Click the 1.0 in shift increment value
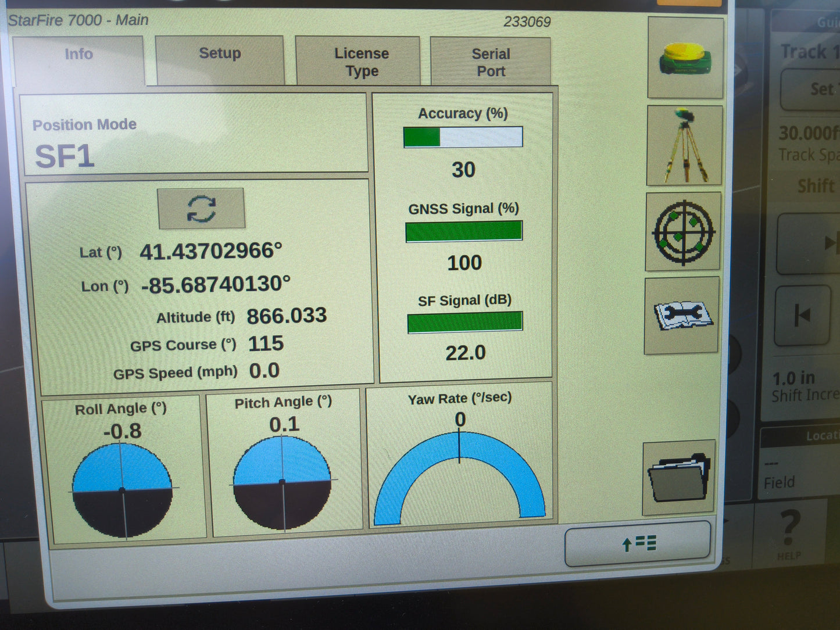Viewport: 840px width, 630px height. coord(793,378)
